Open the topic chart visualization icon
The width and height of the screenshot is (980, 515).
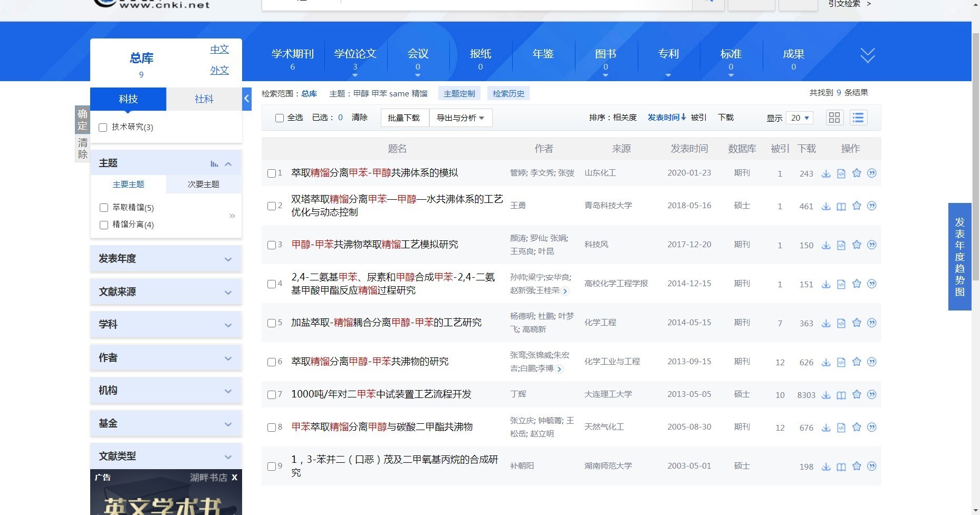(214, 164)
